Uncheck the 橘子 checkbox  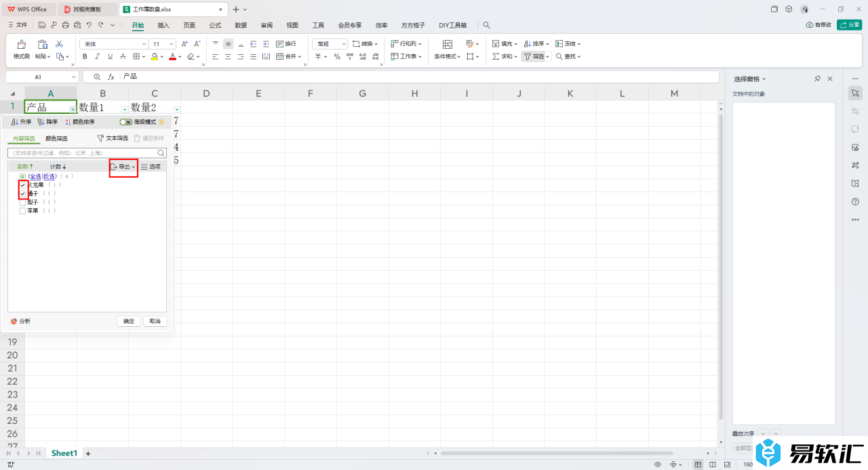coord(22,193)
